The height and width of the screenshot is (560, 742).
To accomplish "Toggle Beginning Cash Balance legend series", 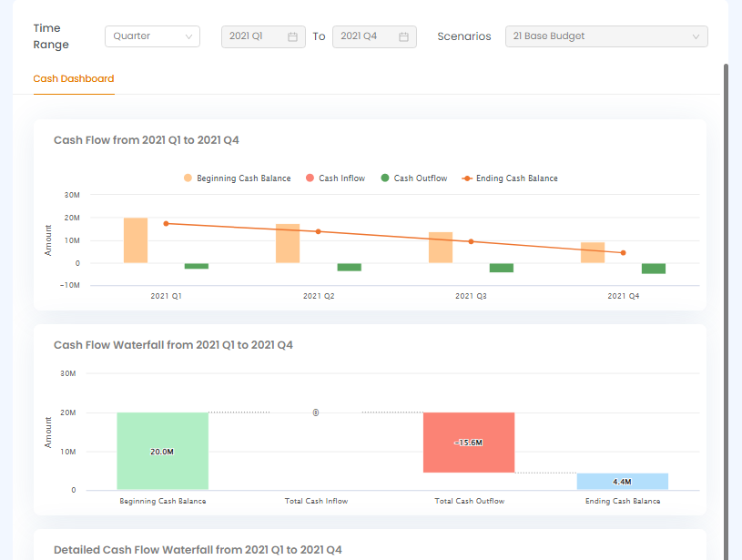I will click(x=237, y=178).
